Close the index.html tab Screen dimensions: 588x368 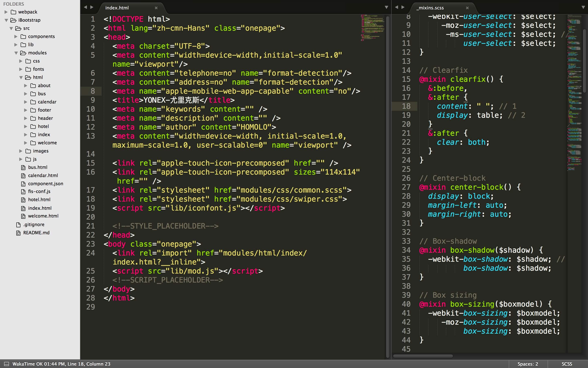tap(156, 8)
